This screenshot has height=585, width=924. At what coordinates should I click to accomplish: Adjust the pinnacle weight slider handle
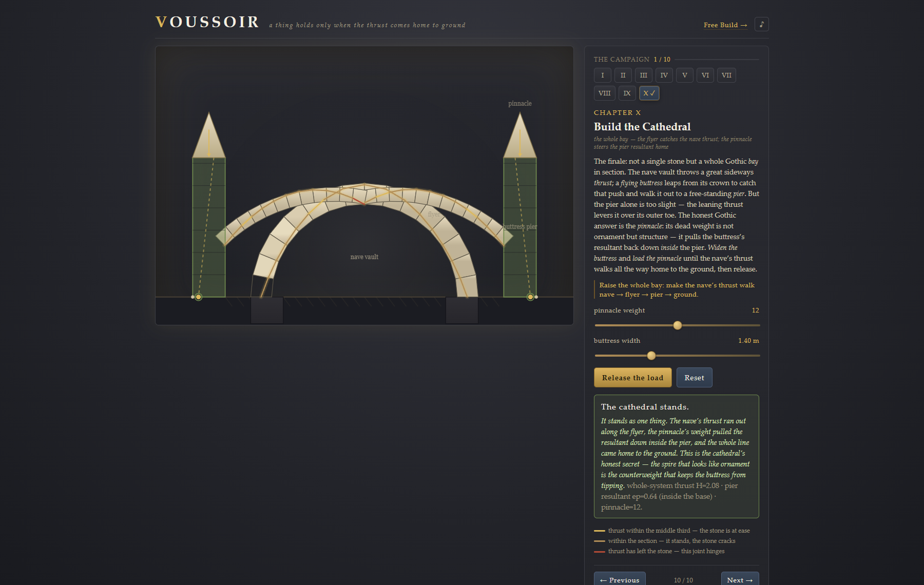tap(678, 325)
